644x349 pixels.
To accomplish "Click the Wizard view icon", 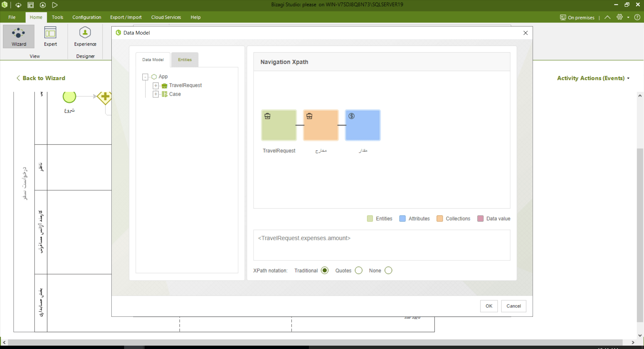I will (18, 36).
